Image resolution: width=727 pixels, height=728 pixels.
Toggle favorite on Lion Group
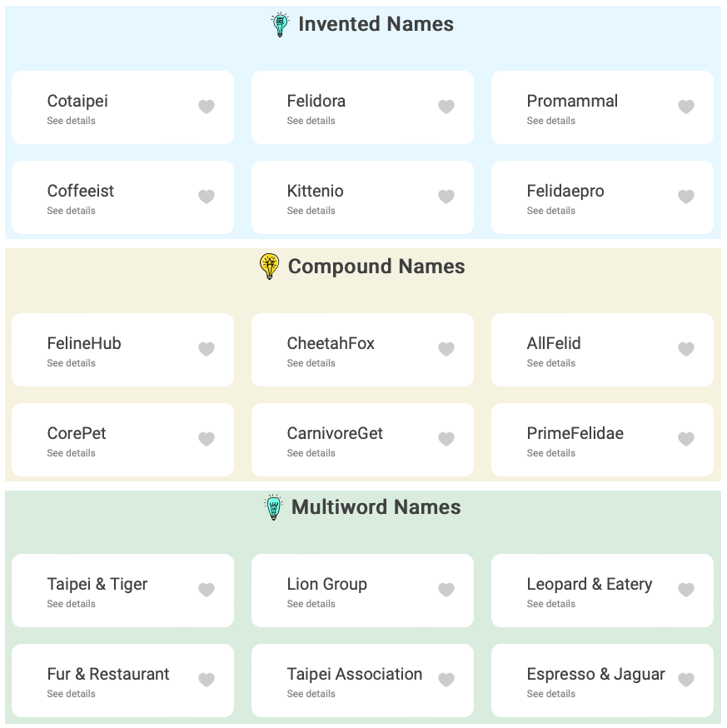point(446,590)
